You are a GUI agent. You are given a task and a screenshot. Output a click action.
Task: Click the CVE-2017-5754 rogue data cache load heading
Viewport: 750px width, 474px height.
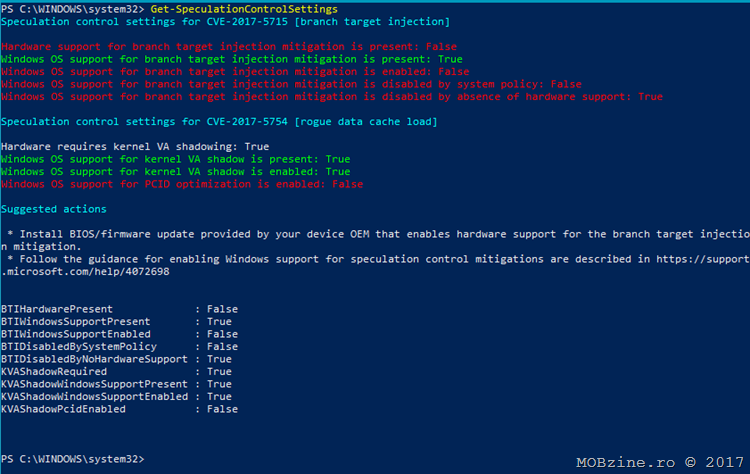pyautogui.click(x=218, y=121)
